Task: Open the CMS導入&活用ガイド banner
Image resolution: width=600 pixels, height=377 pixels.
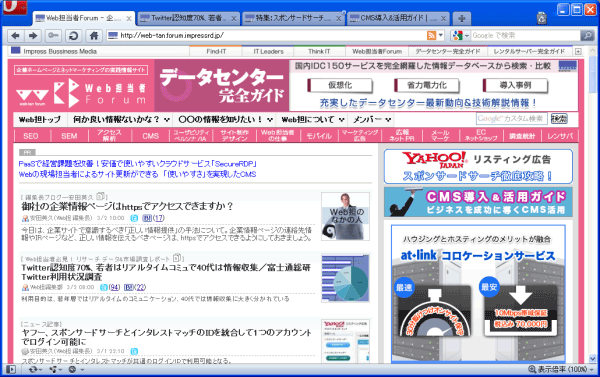Action: (478, 202)
